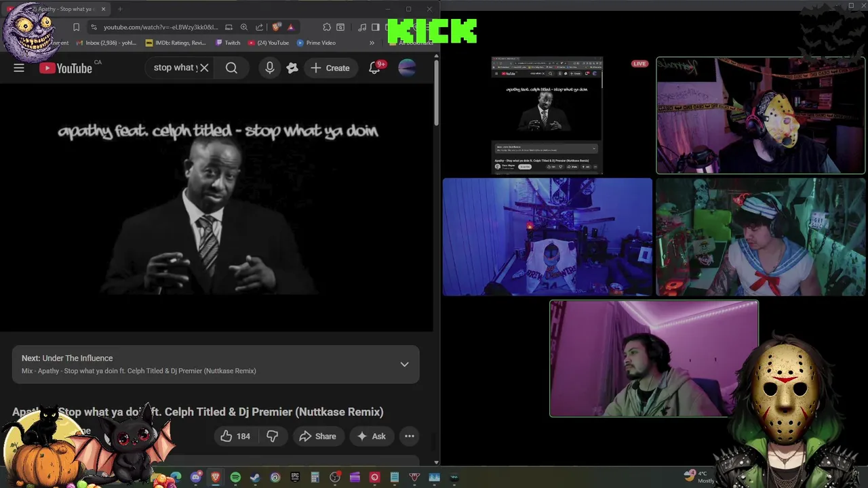Click the Ask button under the video
The height and width of the screenshot is (488, 868).
pos(372,436)
